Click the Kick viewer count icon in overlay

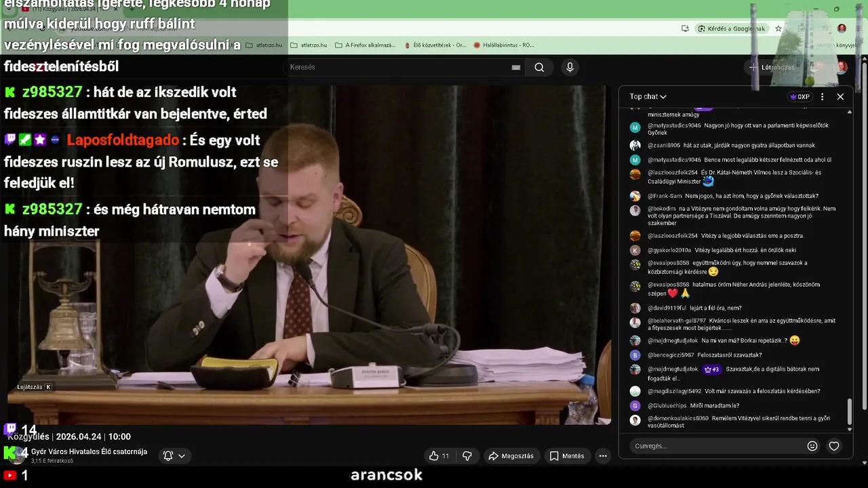click(x=9, y=452)
